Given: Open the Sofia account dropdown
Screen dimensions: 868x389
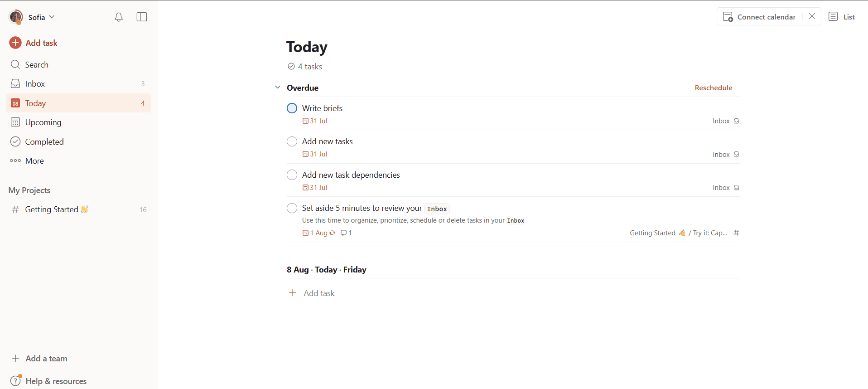Looking at the screenshot, I should click(41, 17).
